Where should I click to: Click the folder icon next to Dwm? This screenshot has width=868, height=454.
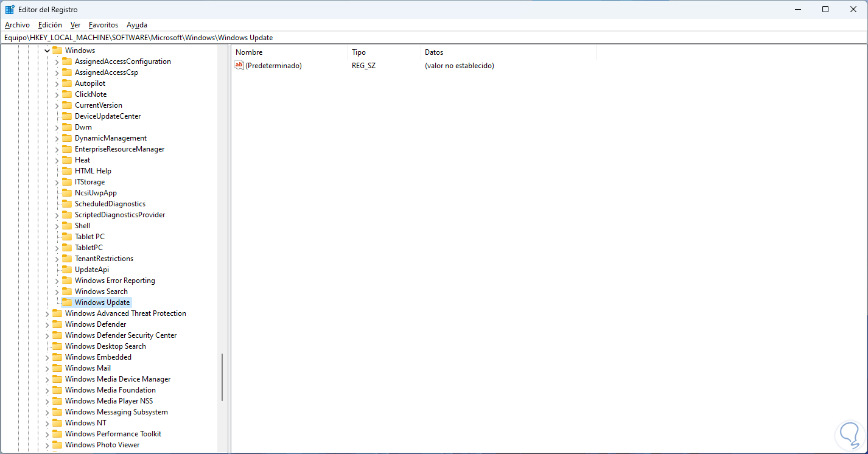click(67, 127)
